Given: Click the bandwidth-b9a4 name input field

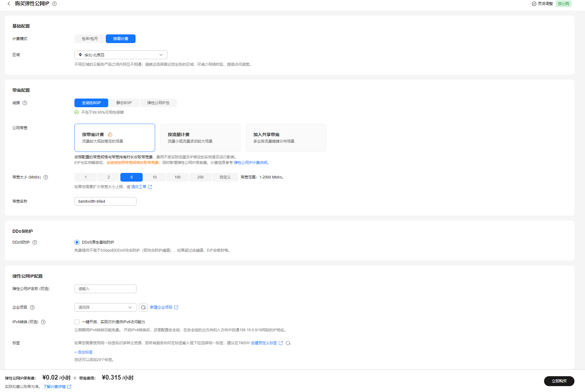Looking at the screenshot, I should click(x=105, y=201).
